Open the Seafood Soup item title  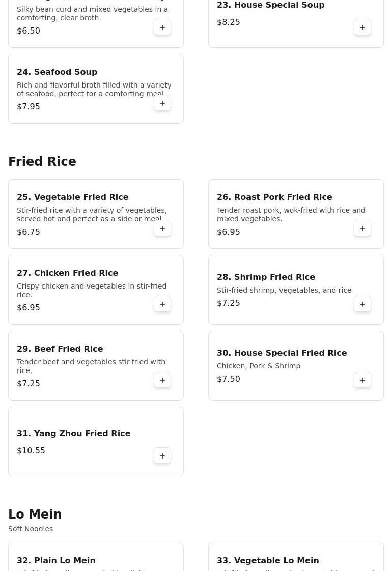[x=57, y=72]
